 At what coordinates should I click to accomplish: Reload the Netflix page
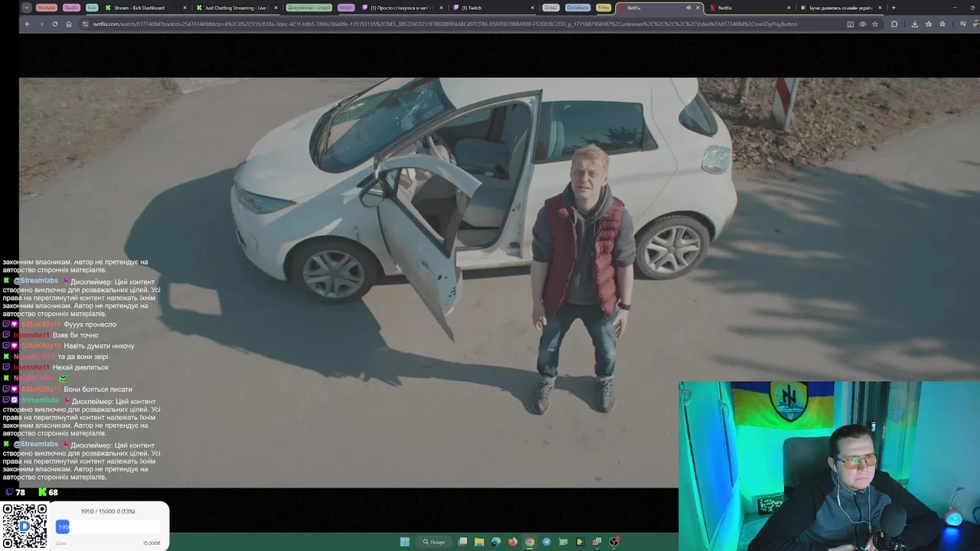click(x=55, y=24)
